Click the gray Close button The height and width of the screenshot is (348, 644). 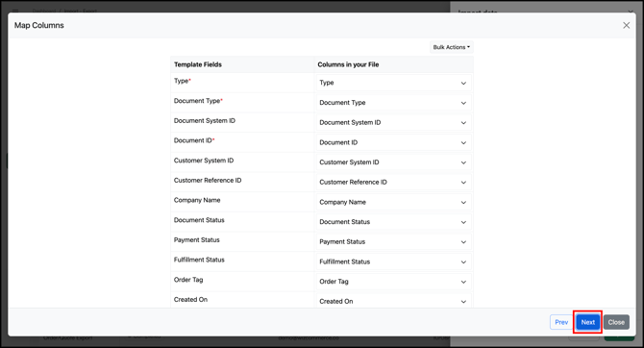click(616, 322)
